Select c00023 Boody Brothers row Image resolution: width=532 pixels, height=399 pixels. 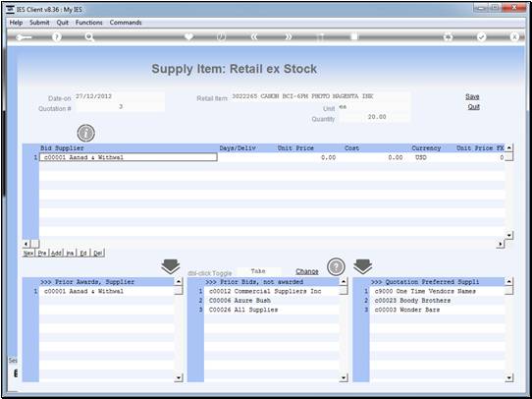click(x=437, y=301)
